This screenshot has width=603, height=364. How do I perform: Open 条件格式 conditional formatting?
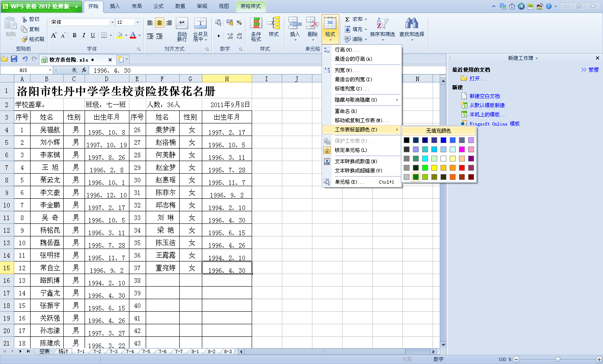(256, 28)
